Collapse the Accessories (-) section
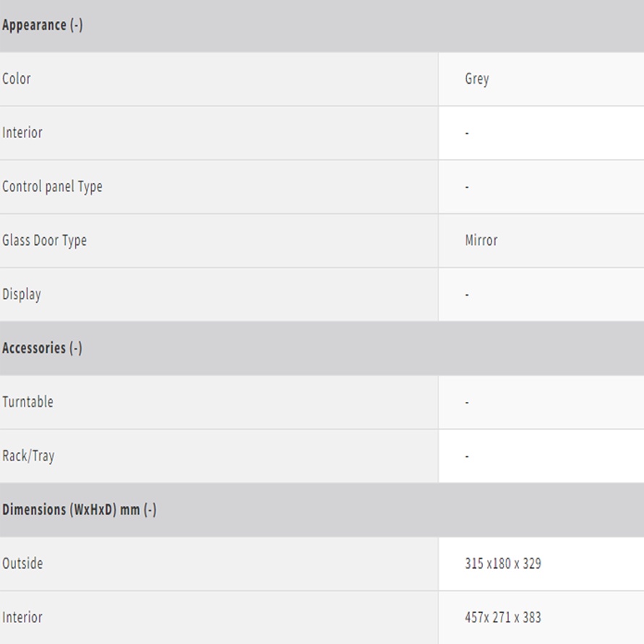This screenshot has height=644, width=644. point(43,348)
